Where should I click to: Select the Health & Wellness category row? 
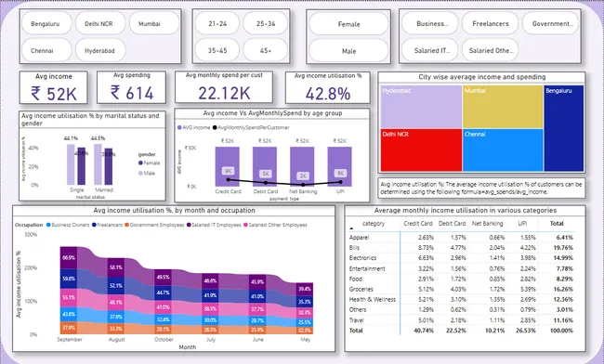click(461, 299)
